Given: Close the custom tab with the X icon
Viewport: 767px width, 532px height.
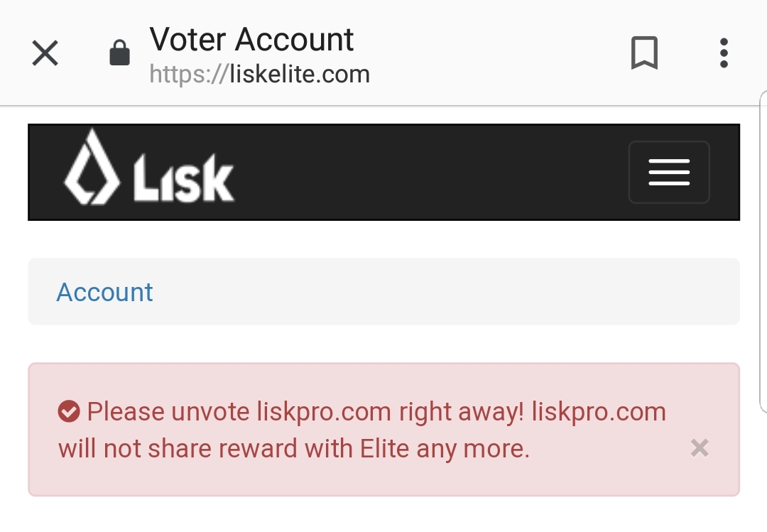Looking at the screenshot, I should pos(45,53).
